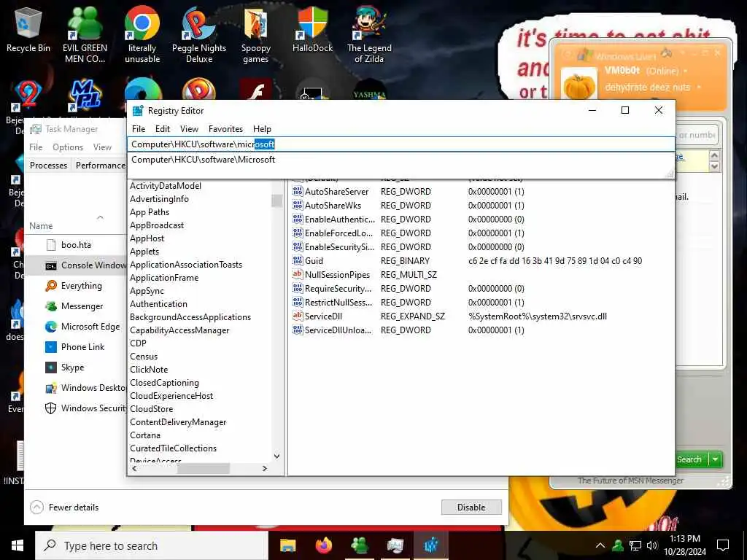The height and width of the screenshot is (560, 747).
Task: Select the Guid binary value icon
Action: [298, 260]
